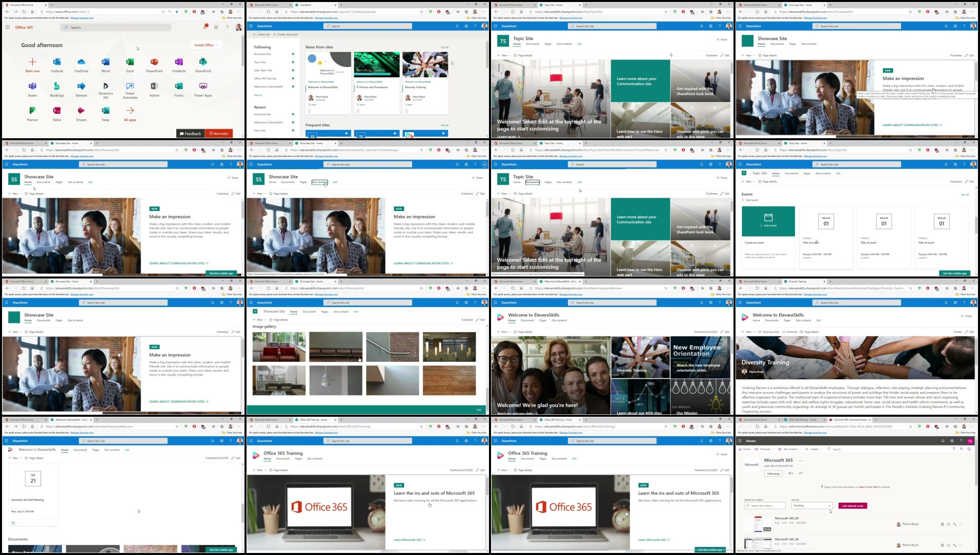This screenshot has height=555, width=980.
Task: Unfollow Office 365 Training via its star
Action: tap(293, 78)
